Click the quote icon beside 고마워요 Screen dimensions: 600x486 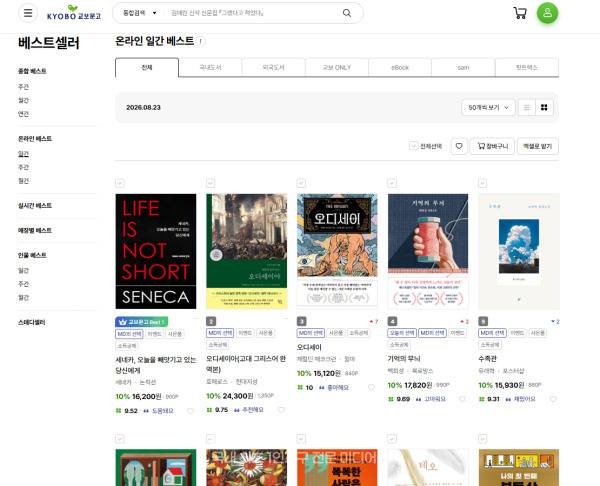419,399
